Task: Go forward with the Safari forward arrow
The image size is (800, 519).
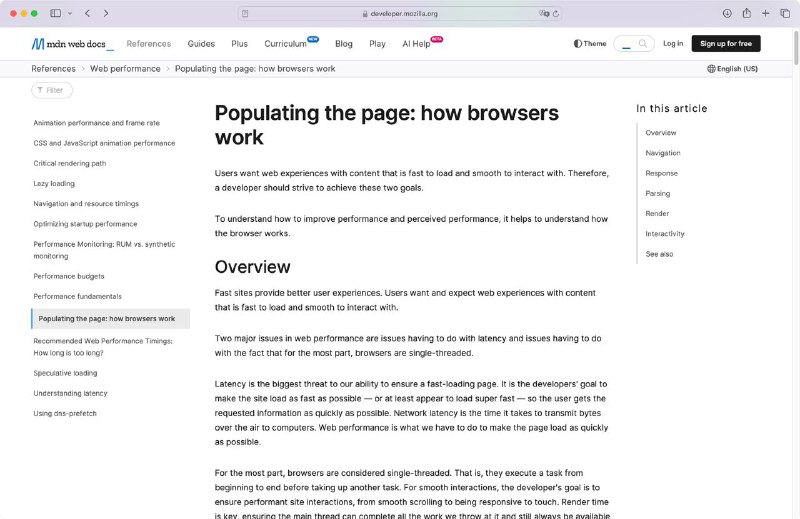Action: click(106, 13)
